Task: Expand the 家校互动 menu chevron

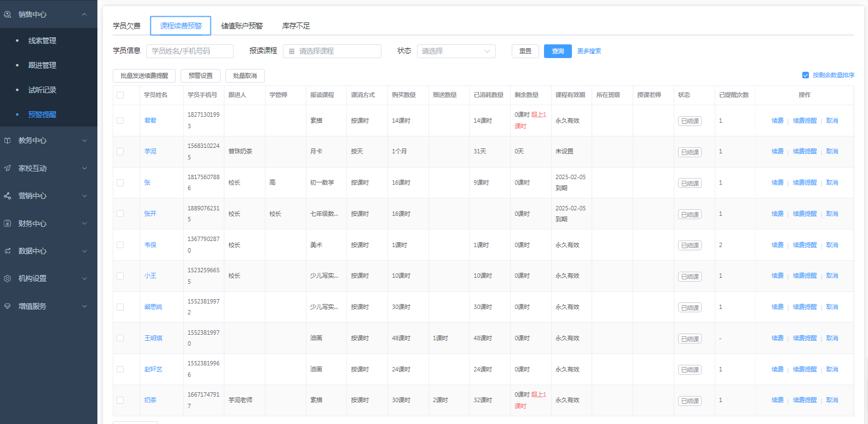Action: [x=84, y=168]
